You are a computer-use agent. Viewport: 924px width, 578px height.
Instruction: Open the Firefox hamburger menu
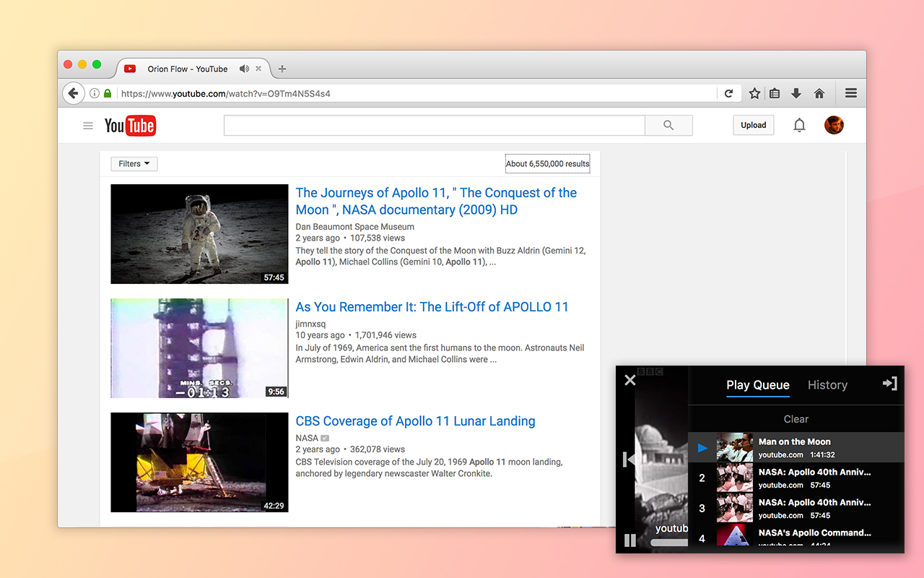tap(851, 93)
